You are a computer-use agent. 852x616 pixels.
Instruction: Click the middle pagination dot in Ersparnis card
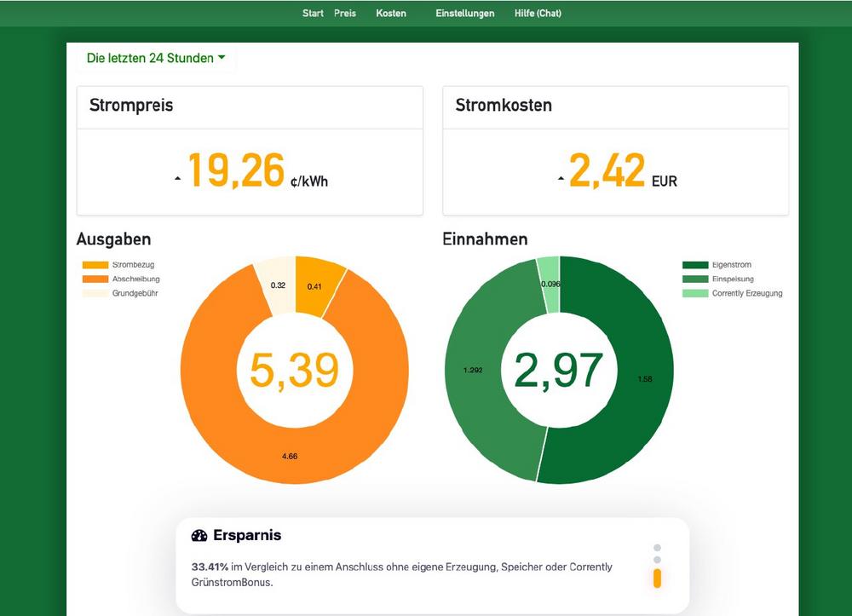click(657, 560)
